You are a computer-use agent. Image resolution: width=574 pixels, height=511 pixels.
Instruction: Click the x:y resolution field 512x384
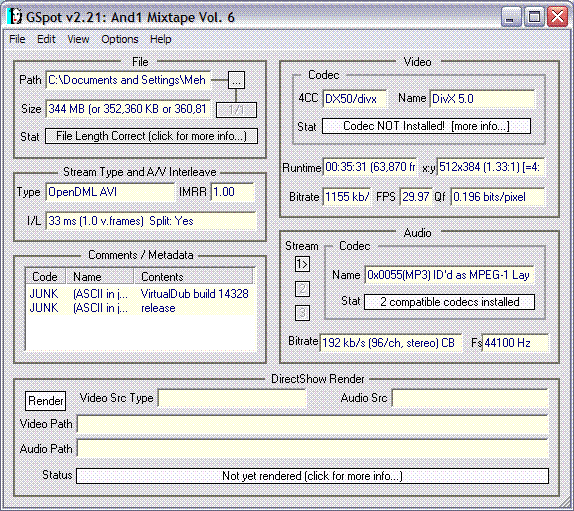[491, 167]
